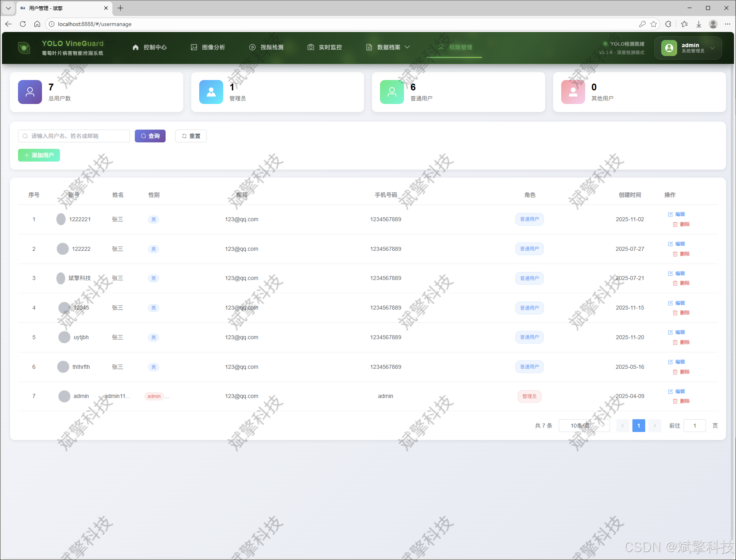
Task: Expand the 数据档案 dropdown menu
Action: [388, 47]
